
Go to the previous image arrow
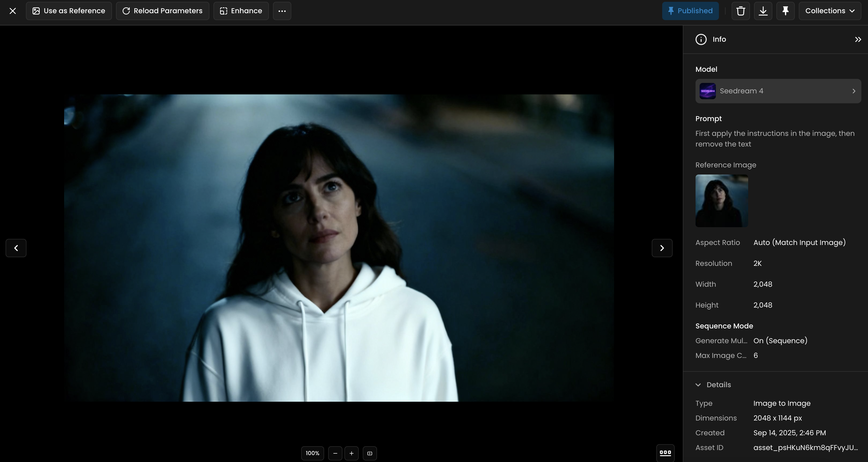pyautogui.click(x=16, y=248)
